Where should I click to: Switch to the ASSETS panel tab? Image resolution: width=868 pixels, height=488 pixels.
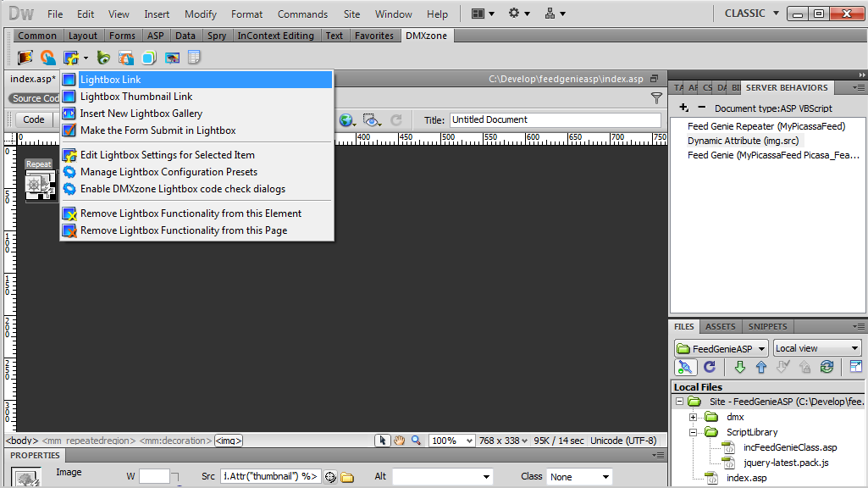[720, 327]
